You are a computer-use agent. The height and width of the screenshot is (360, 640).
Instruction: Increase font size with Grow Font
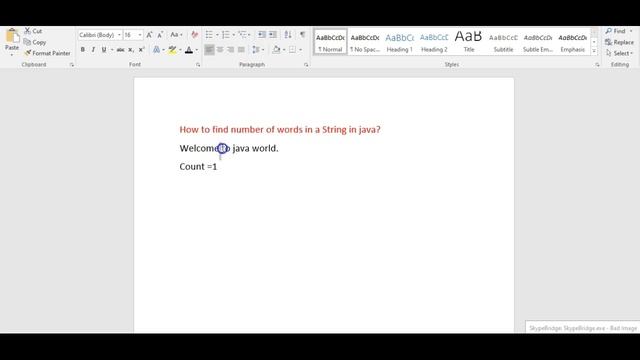click(149, 35)
